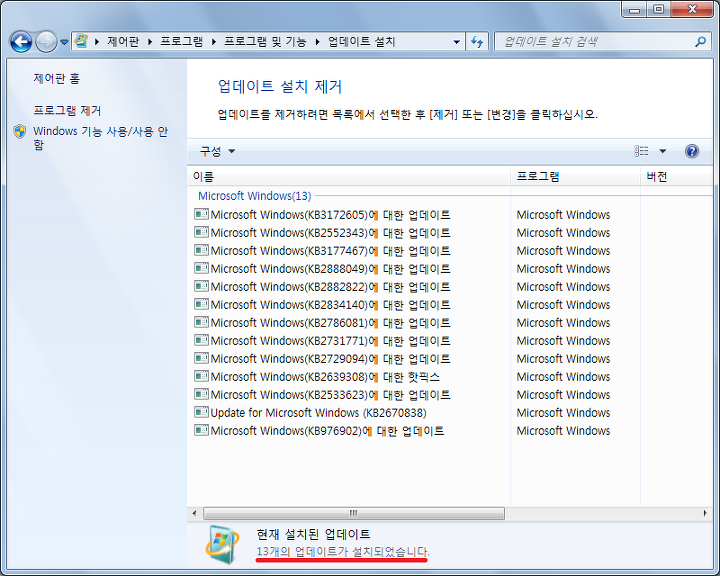Sort by 이름 column header
Viewport: 720px width, 576px height.
click(x=349, y=177)
